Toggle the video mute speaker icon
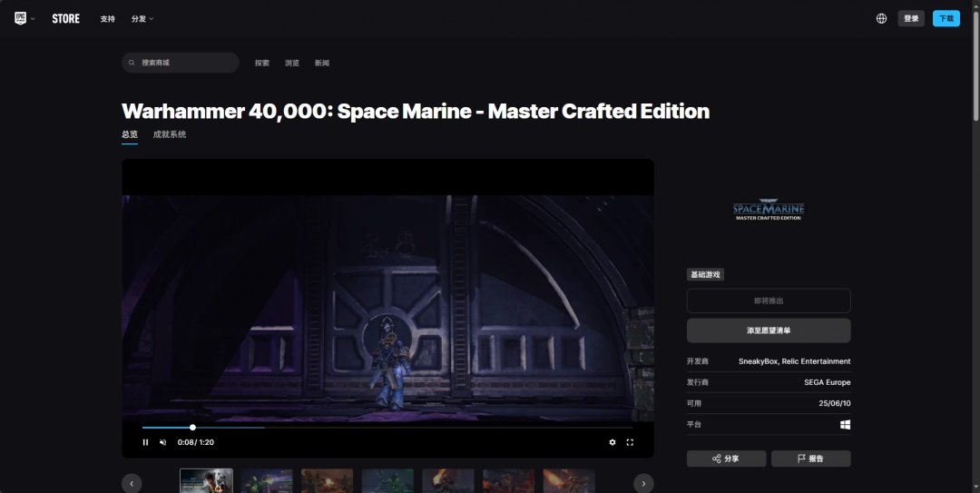980x493 pixels. coord(163,442)
